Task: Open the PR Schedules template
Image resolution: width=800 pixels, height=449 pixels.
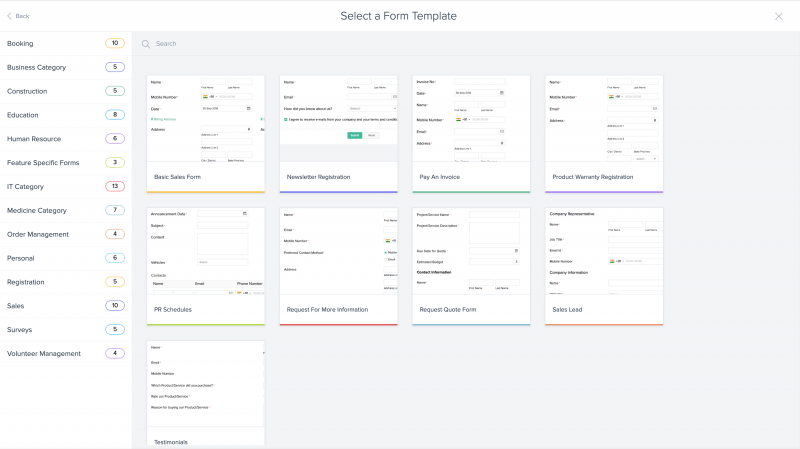Action: [205, 266]
